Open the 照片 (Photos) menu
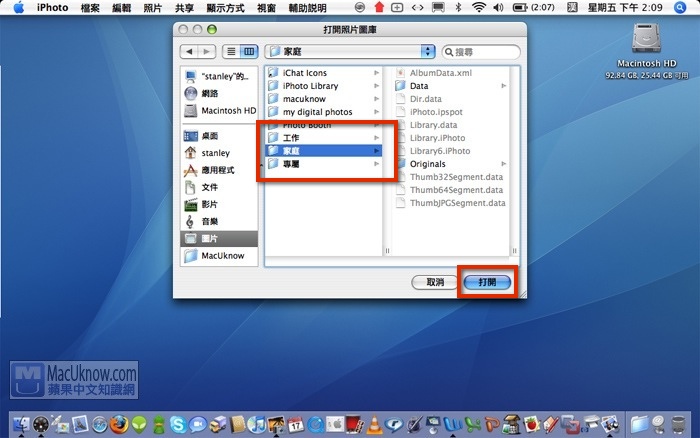This screenshot has height=438, width=700. (x=153, y=8)
